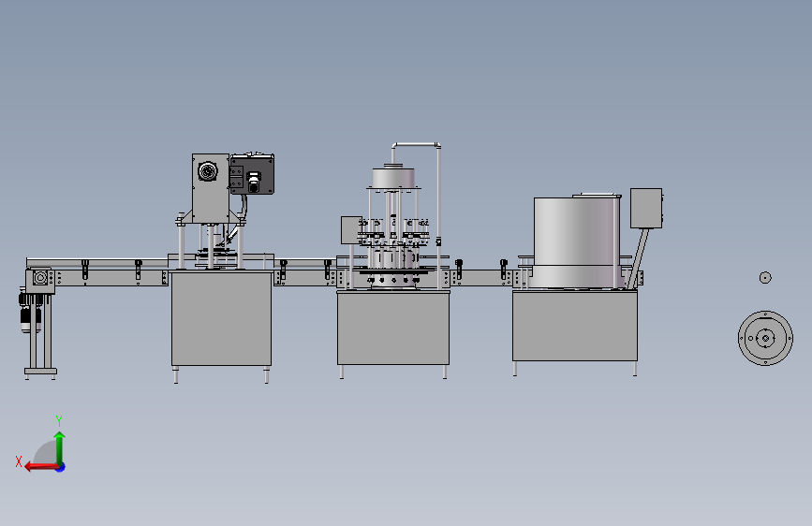Select the dark control panel box on the left machine
The width and height of the screenshot is (812, 526).
click(x=252, y=174)
